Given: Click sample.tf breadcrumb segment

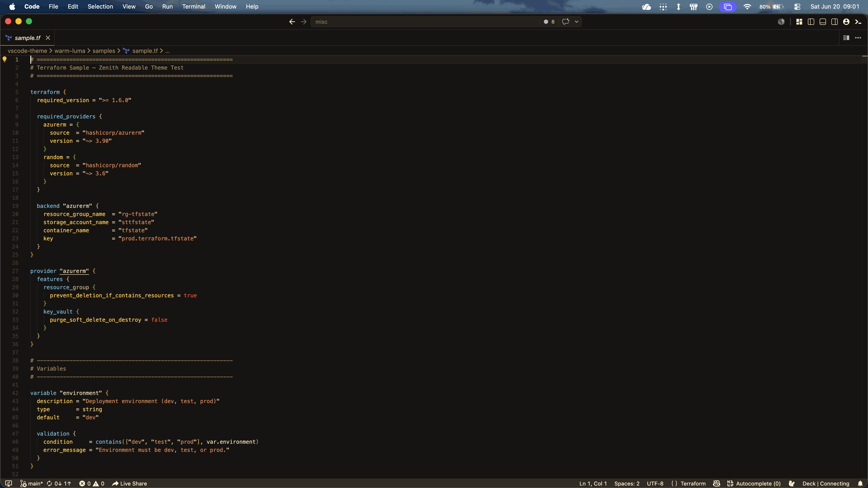Looking at the screenshot, I should 145,51.
